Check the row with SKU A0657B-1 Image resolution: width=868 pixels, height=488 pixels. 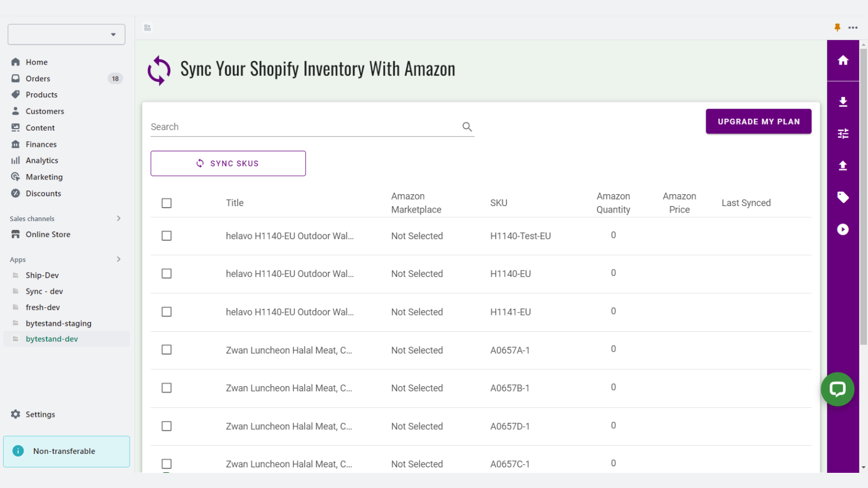click(x=167, y=388)
